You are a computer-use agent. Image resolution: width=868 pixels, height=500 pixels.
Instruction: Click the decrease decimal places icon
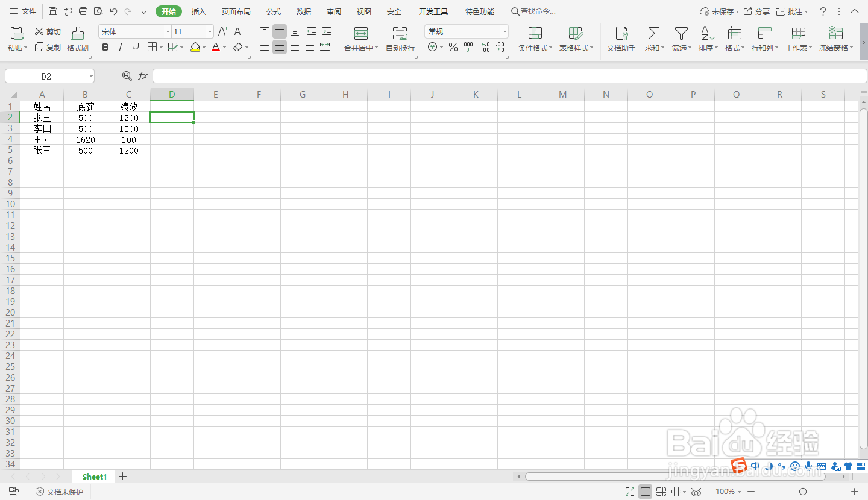pyautogui.click(x=500, y=47)
